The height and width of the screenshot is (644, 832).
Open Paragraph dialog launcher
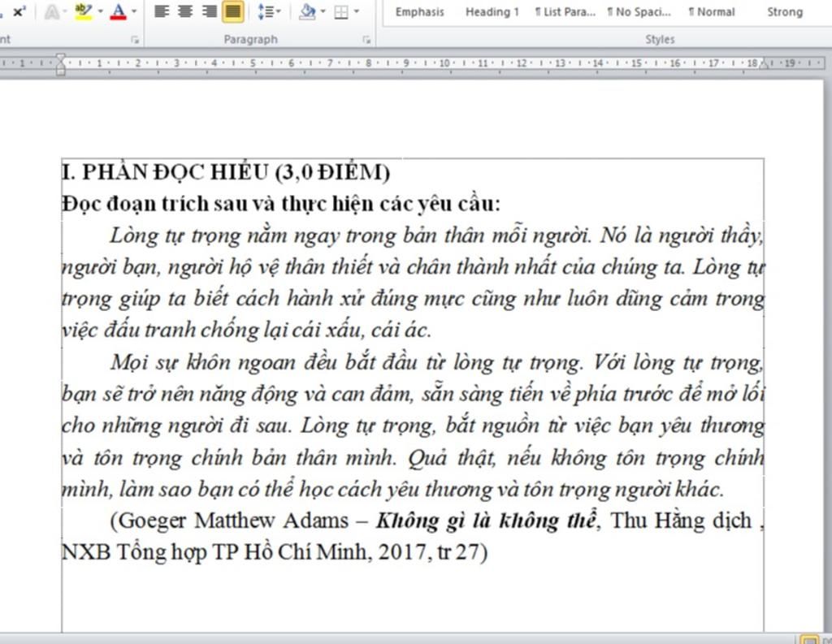tap(366, 39)
